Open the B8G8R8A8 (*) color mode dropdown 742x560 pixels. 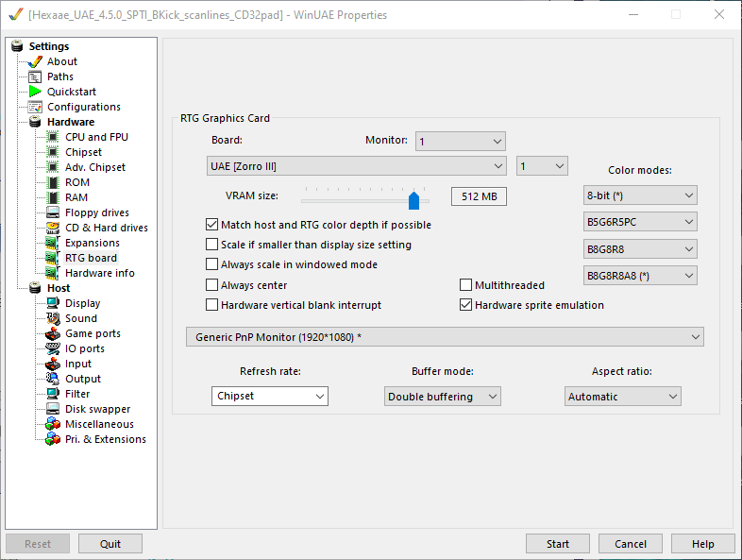click(640, 276)
